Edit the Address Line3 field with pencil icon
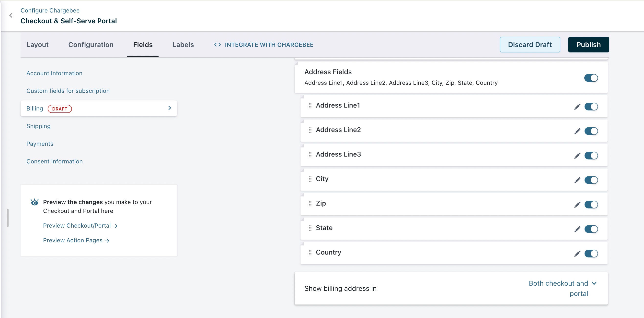Screen dimensions: 644x318 tap(577, 156)
